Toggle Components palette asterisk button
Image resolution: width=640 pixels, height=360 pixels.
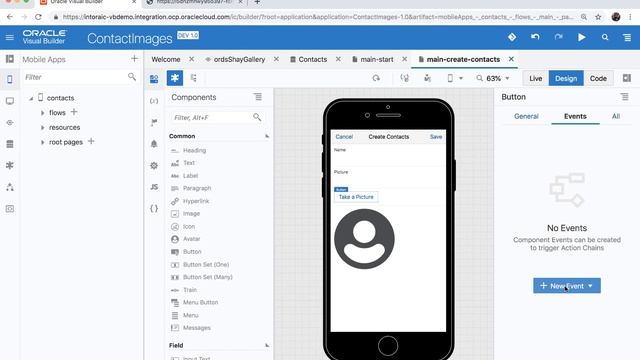click(175, 78)
